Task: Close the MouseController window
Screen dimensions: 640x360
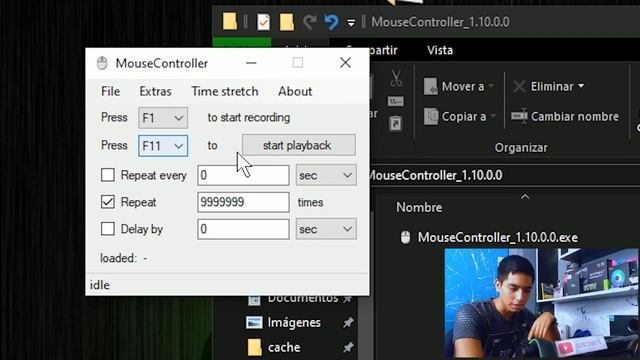Action: point(345,62)
